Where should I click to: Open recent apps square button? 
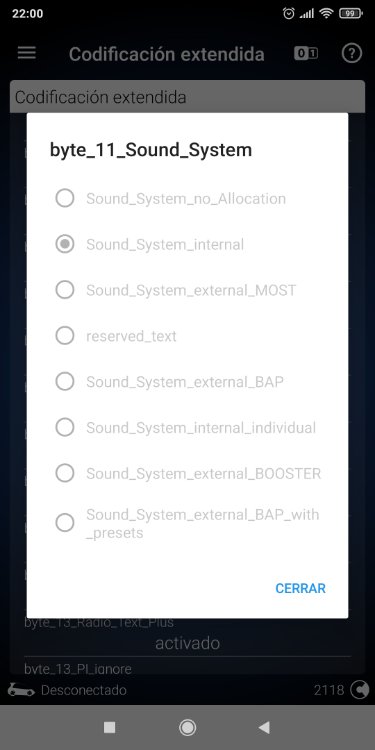coord(110,728)
